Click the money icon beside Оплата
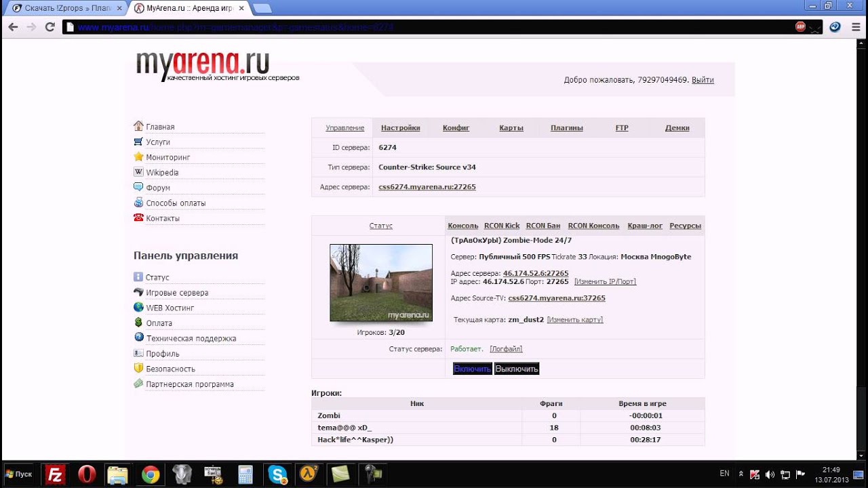 click(138, 323)
